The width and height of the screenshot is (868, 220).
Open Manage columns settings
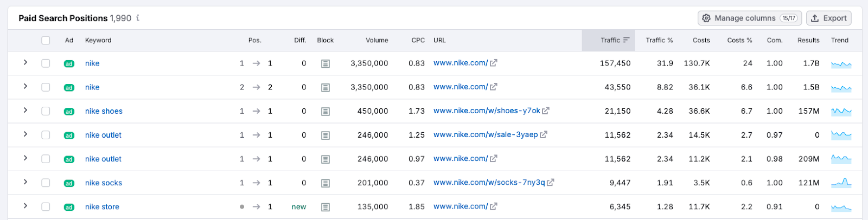pyautogui.click(x=749, y=18)
